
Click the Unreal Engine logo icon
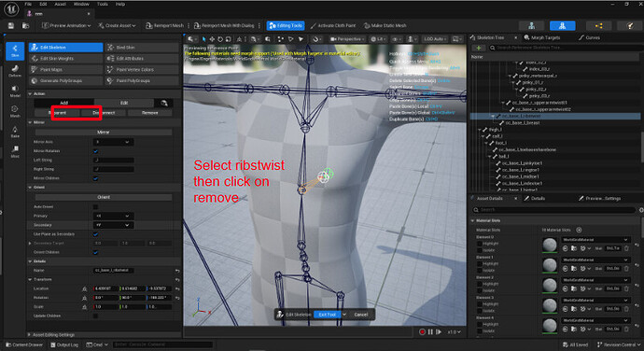point(11,9)
